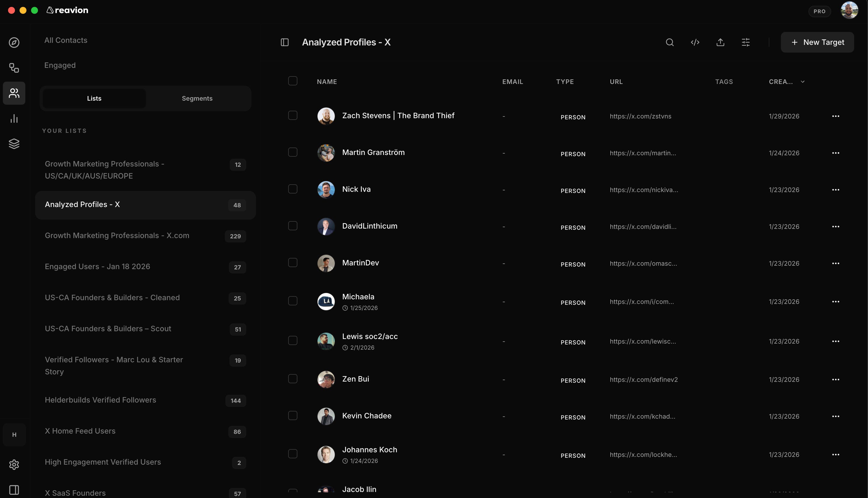Open the All Contacts view

click(66, 40)
